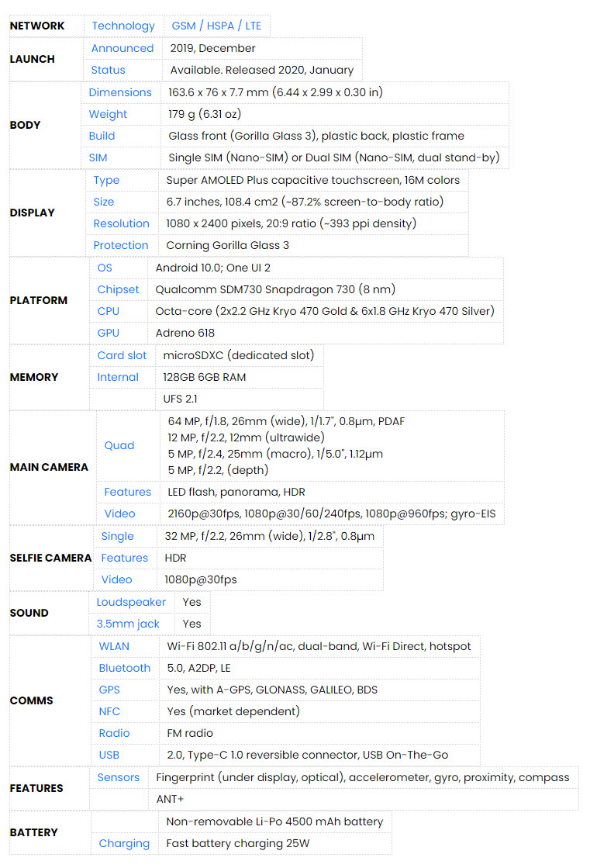
Task: Click the Bluetooth spec link
Action: 125,668
